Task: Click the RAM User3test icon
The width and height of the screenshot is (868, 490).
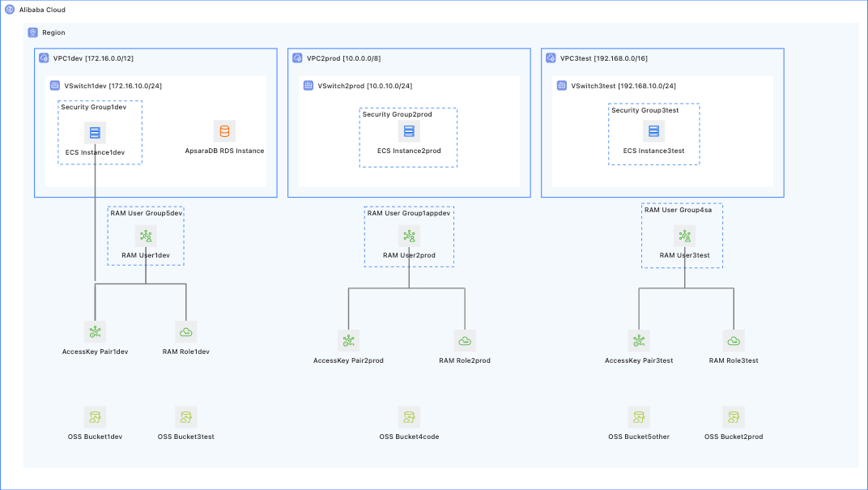Action: [685, 236]
